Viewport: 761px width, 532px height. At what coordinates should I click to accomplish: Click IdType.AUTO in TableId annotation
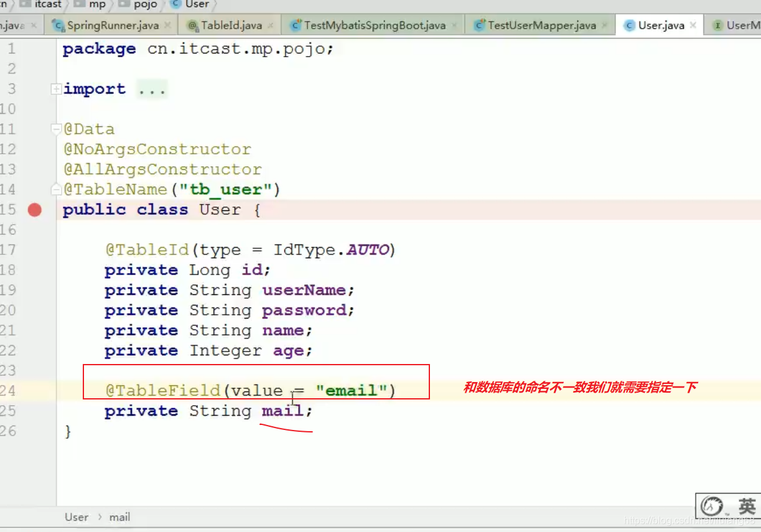331,250
